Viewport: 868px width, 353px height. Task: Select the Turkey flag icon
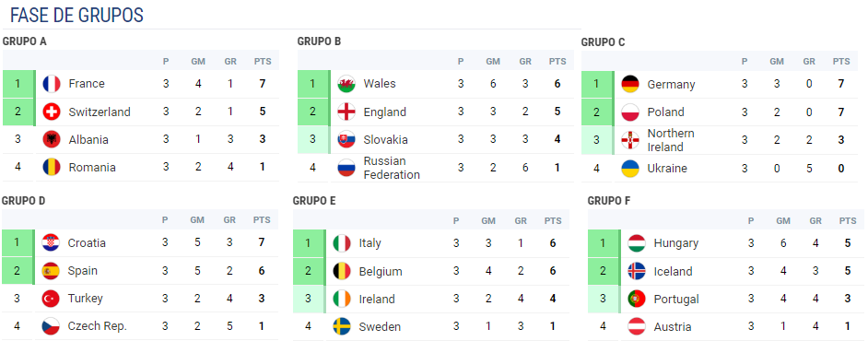tap(51, 299)
